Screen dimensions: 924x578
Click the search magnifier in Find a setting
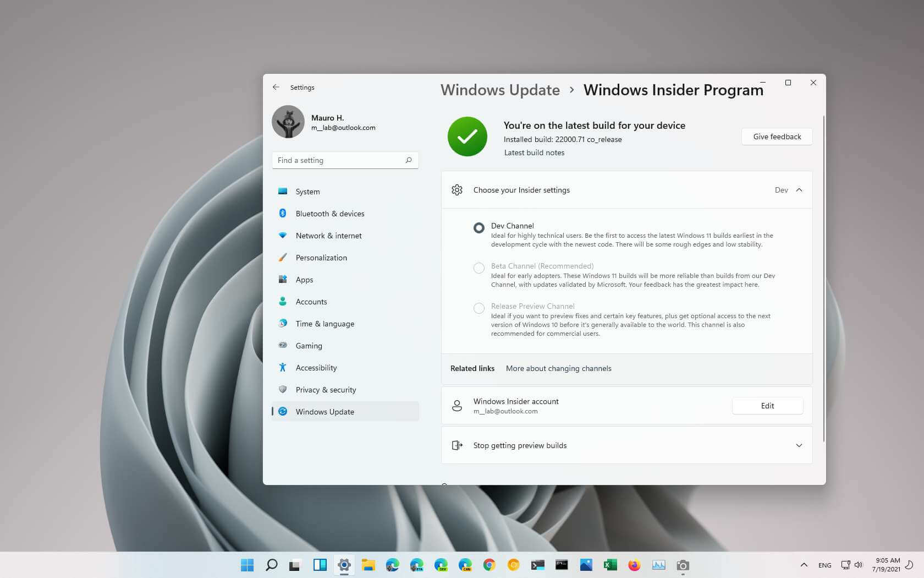408,160
